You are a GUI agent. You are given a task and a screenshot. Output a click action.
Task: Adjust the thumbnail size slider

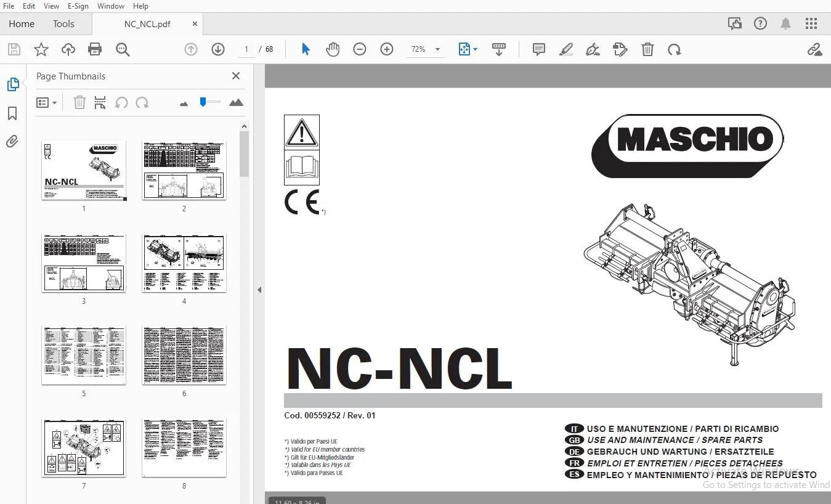tap(203, 102)
